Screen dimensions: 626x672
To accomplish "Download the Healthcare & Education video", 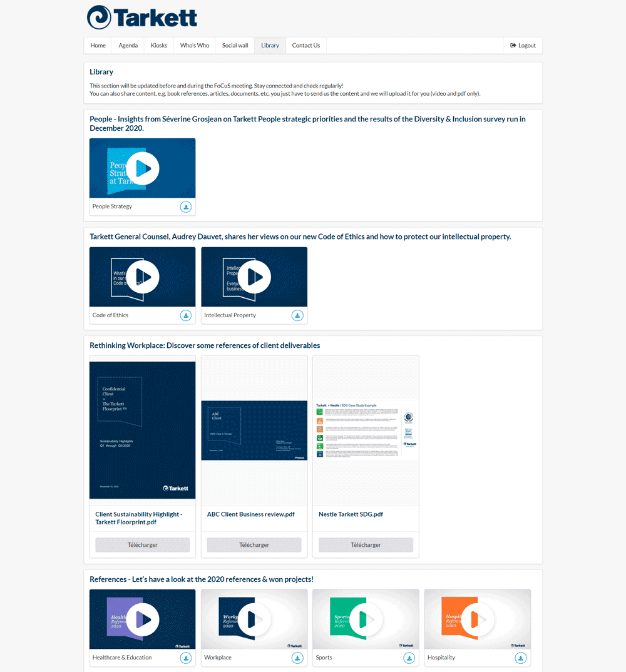I will click(186, 658).
